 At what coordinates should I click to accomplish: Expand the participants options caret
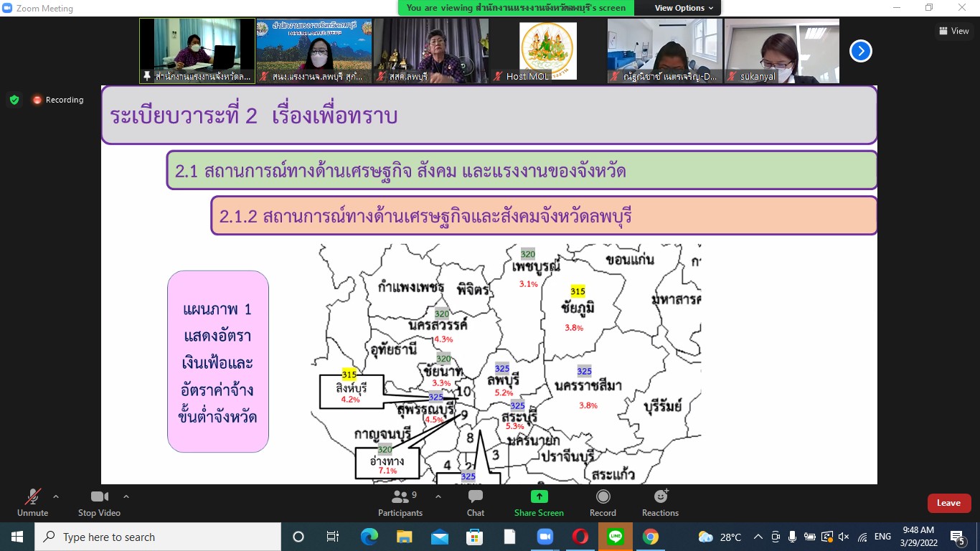click(438, 496)
